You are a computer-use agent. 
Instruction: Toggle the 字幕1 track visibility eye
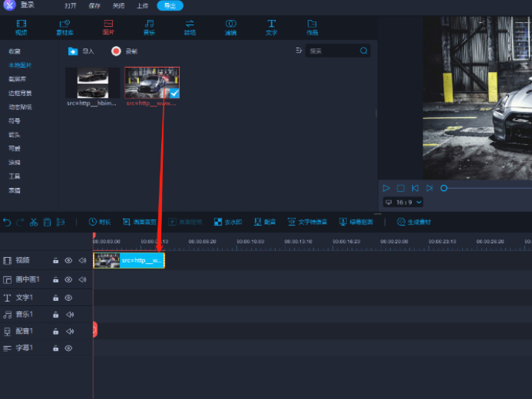coord(68,348)
